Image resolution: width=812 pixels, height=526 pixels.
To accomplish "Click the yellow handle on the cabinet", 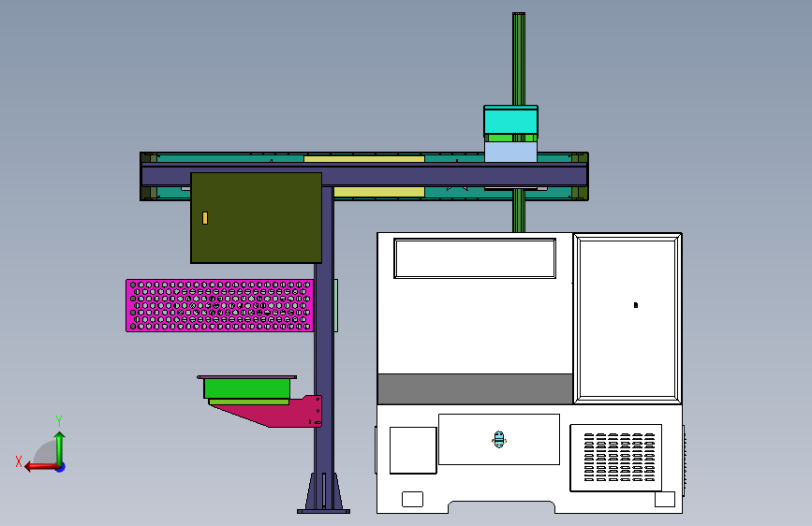I will coord(205,218).
